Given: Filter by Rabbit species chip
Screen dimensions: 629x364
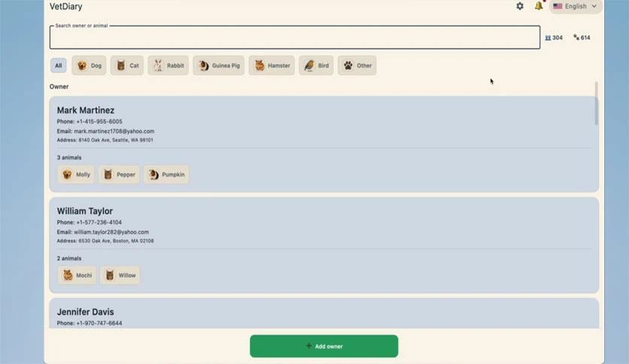Looking at the screenshot, I should tap(168, 65).
